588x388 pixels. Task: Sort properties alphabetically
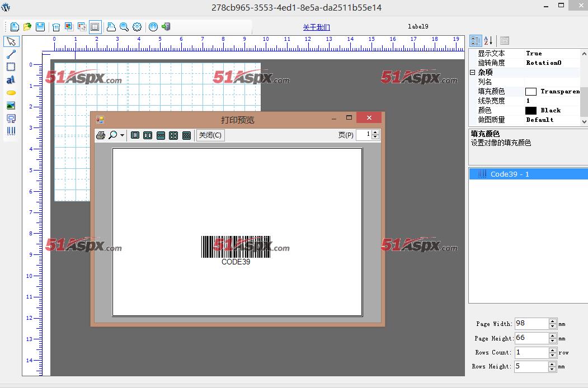click(488, 40)
